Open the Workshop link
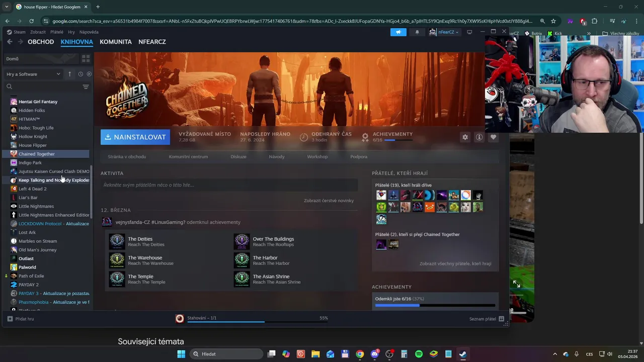 tap(317, 156)
